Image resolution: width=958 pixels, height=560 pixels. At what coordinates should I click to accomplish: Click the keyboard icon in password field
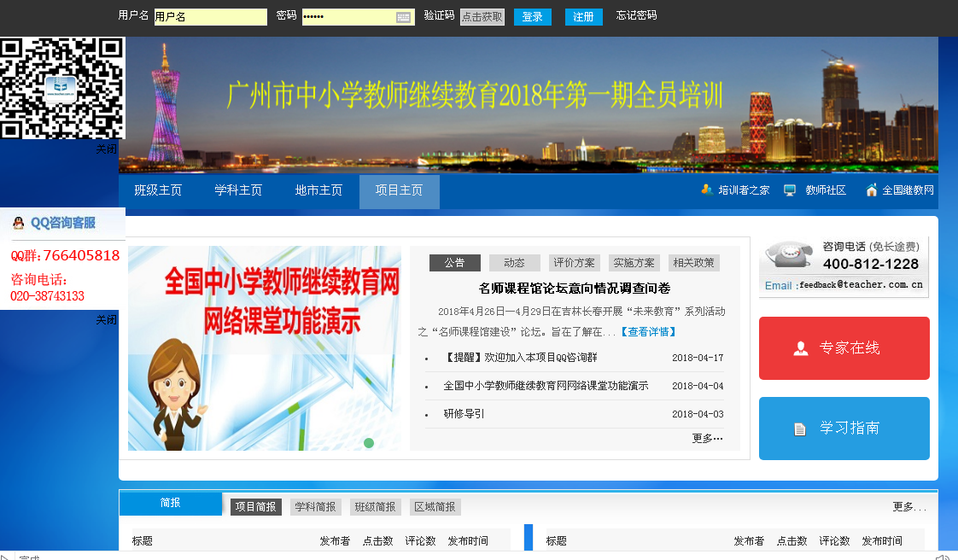point(404,17)
